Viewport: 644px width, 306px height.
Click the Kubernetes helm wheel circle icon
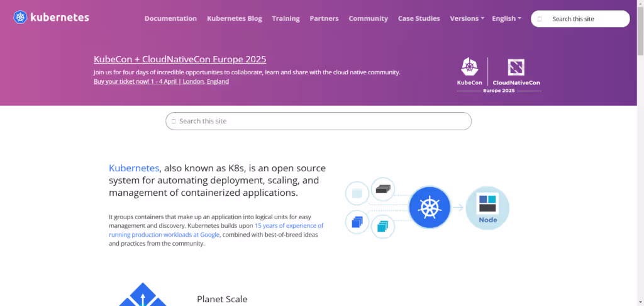tap(430, 207)
